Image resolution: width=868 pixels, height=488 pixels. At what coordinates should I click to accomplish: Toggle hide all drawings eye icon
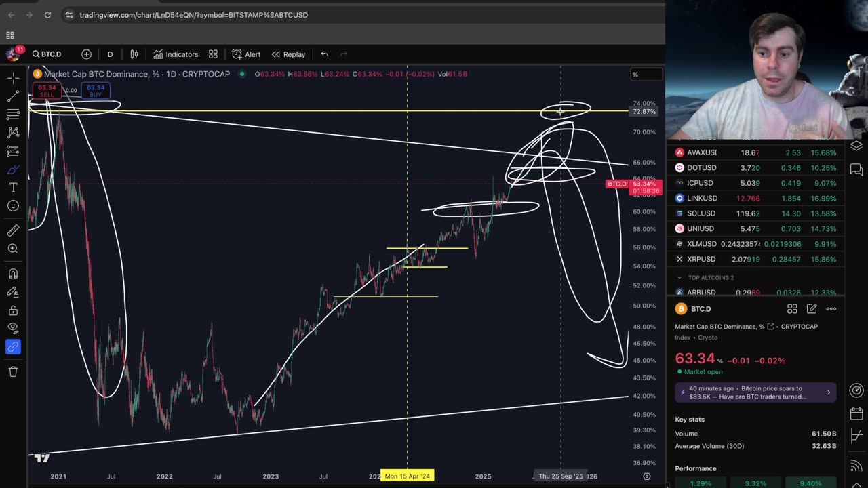[x=13, y=329]
